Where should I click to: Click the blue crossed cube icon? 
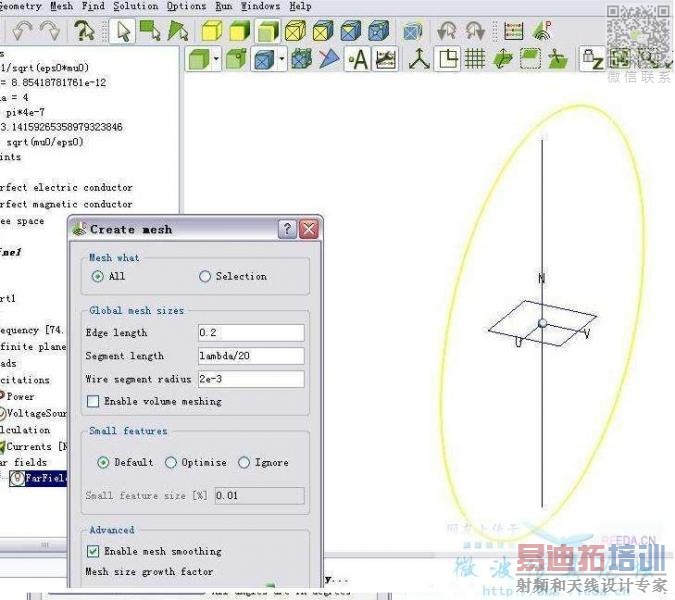(x=351, y=31)
